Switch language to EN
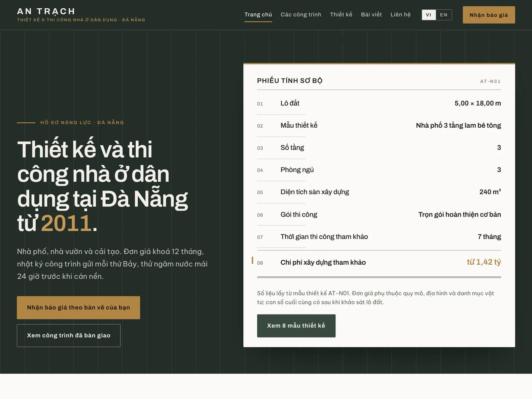Image resolution: width=532 pixels, height=399 pixels. coord(444,15)
